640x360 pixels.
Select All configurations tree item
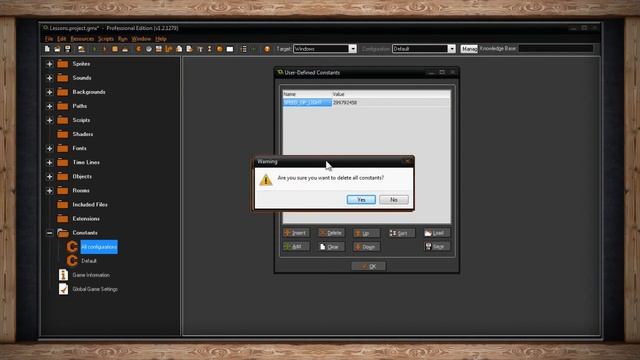99,247
